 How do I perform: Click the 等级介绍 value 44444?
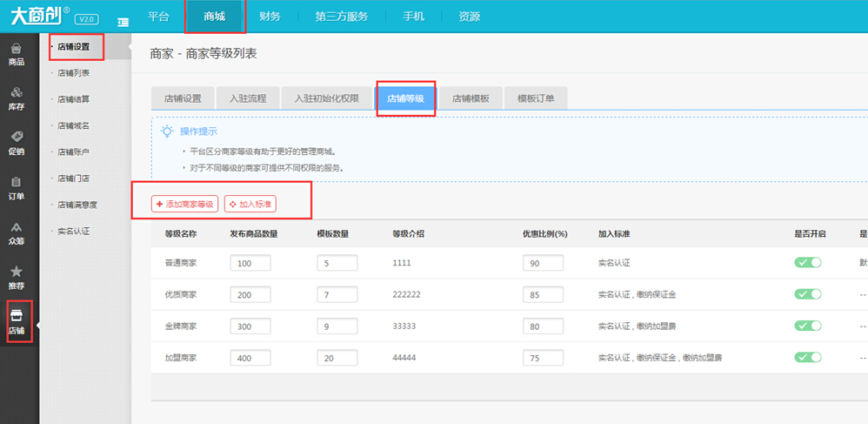click(x=404, y=358)
